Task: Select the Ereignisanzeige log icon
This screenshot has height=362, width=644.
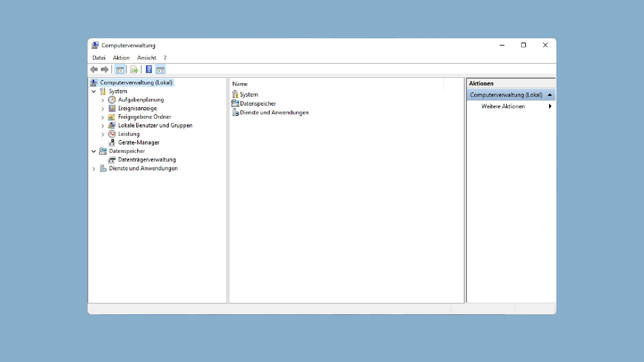Action: pyautogui.click(x=112, y=108)
